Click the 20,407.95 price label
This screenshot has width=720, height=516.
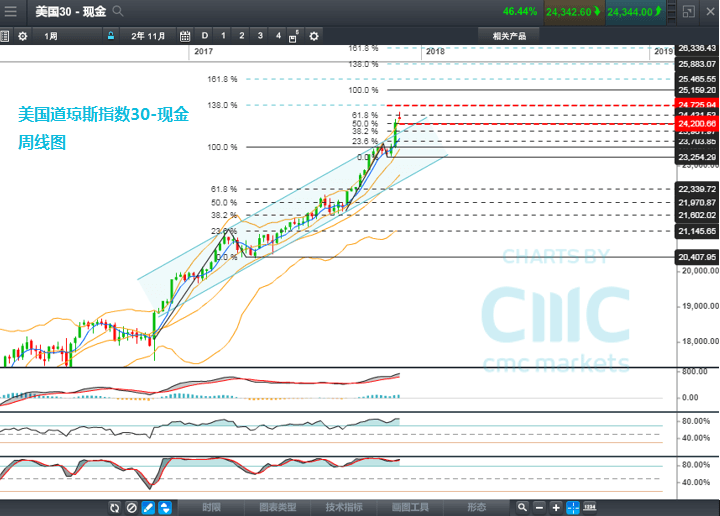(697, 257)
